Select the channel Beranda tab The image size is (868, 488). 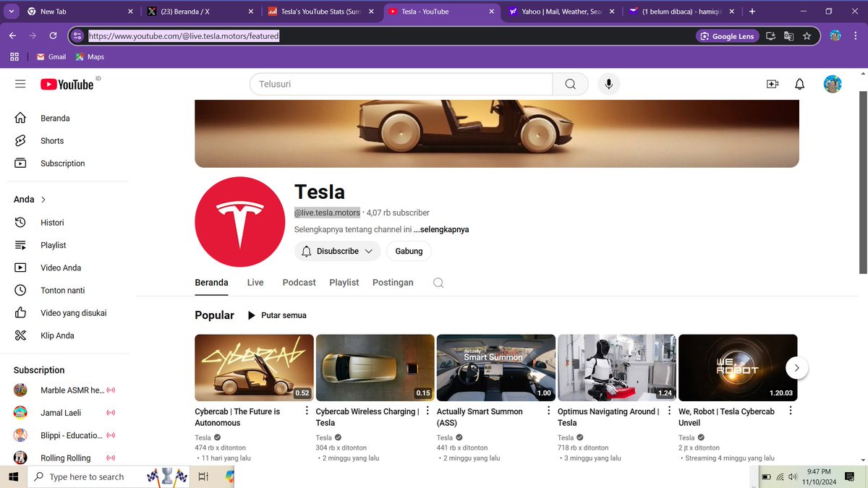[211, 283]
